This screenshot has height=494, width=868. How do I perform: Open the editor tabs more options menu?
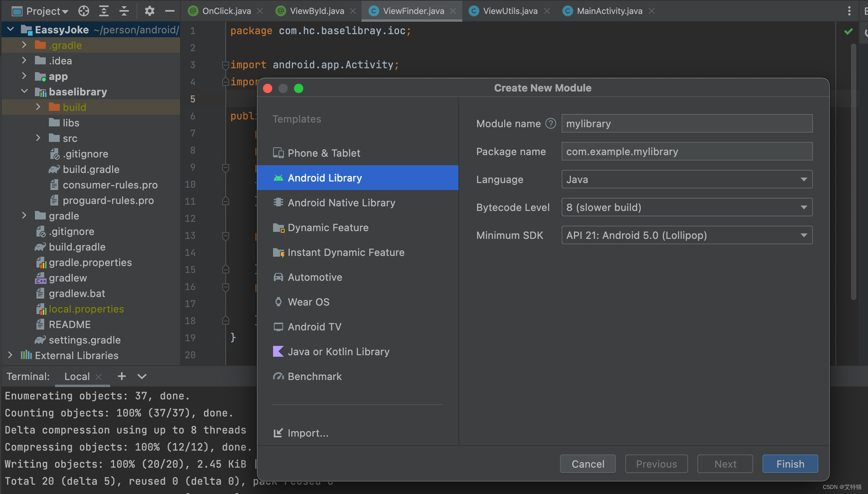(849, 11)
